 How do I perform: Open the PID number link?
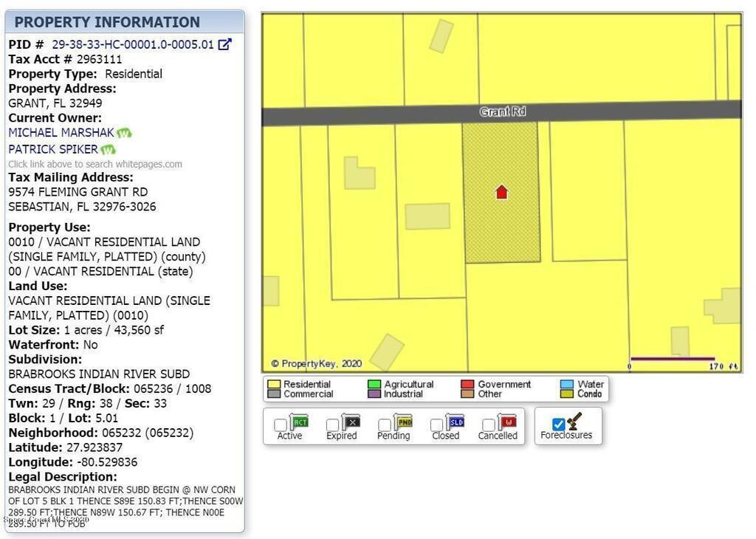pyautogui.click(x=133, y=44)
